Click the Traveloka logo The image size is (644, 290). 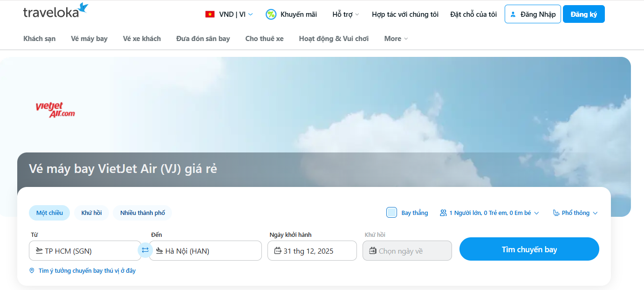pyautogui.click(x=55, y=12)
